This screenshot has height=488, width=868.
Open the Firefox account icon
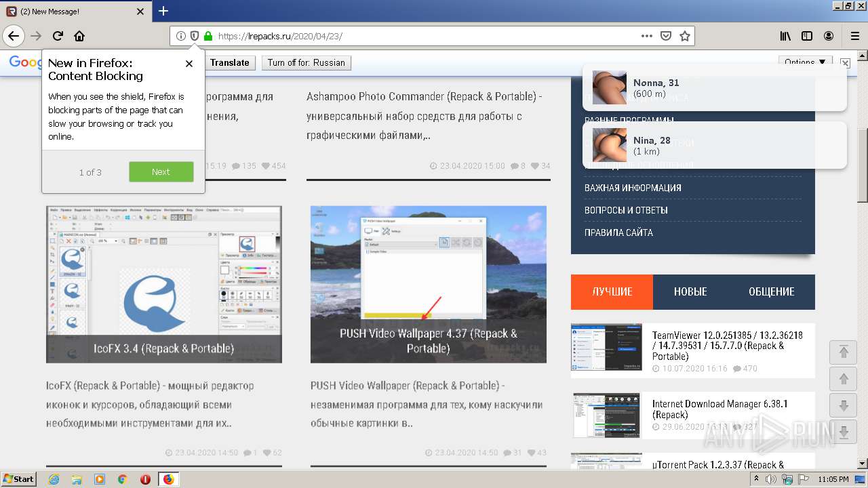829,36
